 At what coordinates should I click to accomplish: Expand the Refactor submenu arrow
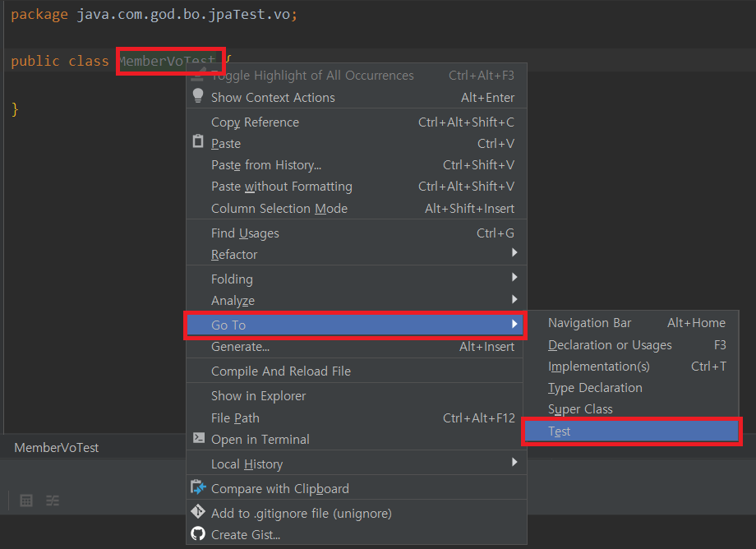(x=514, y=252)
